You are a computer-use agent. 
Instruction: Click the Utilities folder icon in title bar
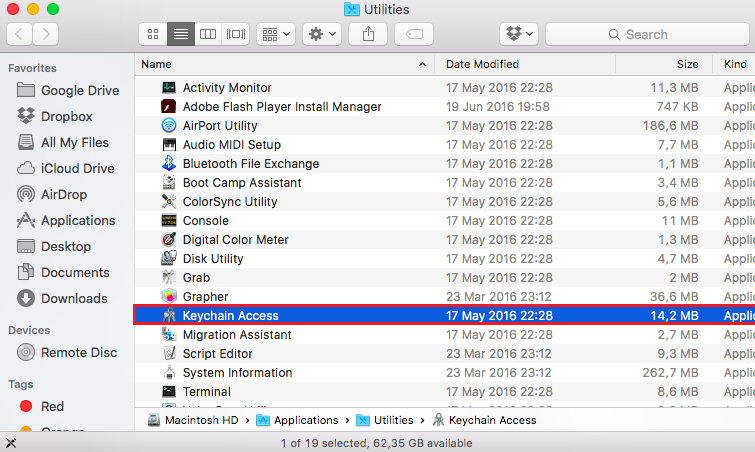(x=352, y=9)
